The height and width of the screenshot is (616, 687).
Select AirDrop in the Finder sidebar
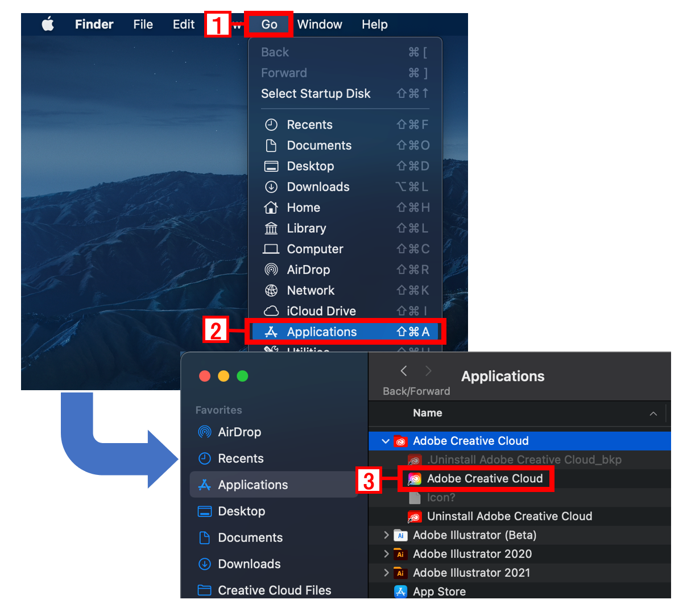pos(274,432)
